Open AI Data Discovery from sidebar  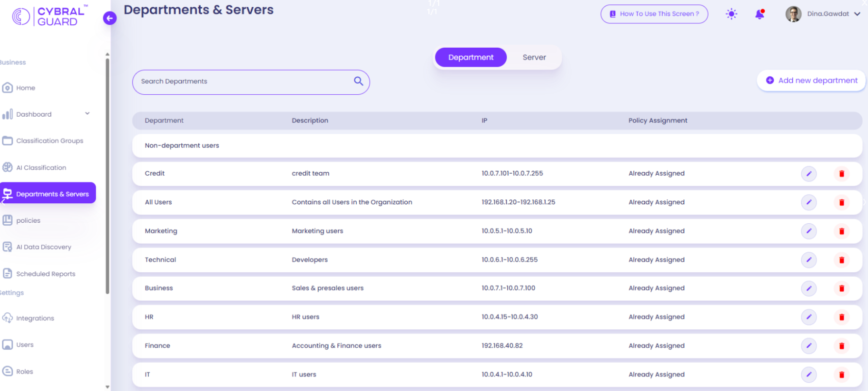(x=43, y=247)
